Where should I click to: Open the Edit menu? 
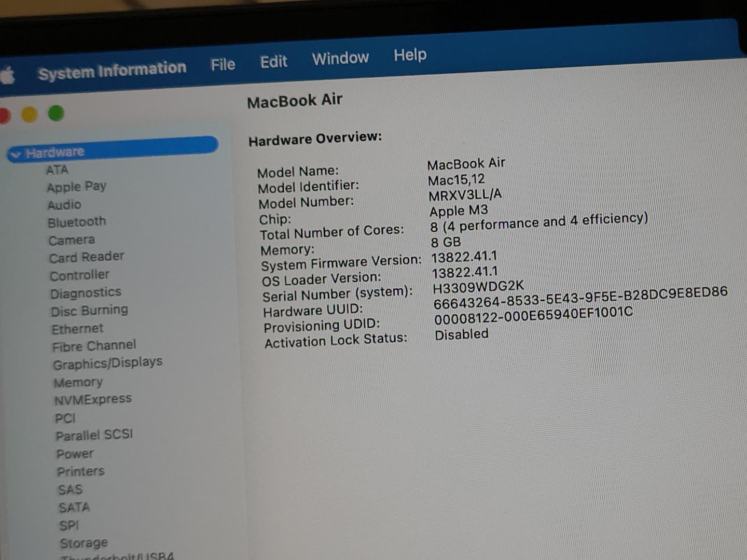point(273,62)
